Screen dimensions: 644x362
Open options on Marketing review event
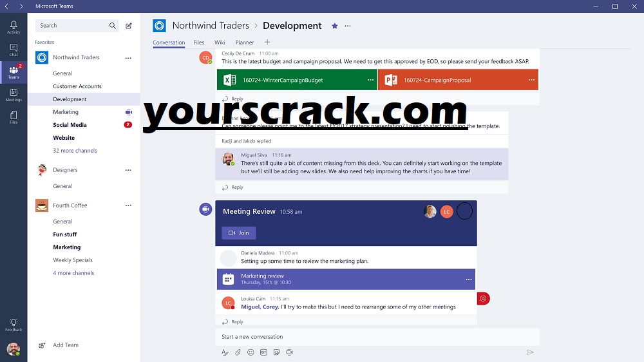pyautogui.click(x=469, y=280)
